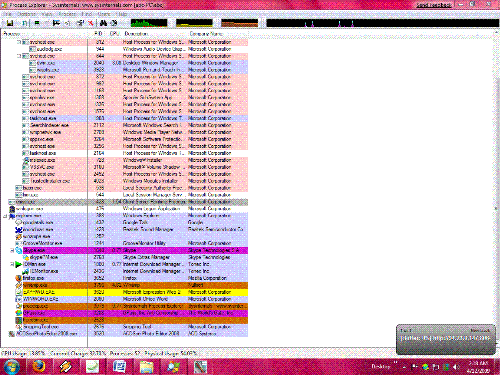The height and width of the screenshot is (375, 500).
Task: Open the Windows Explorer folder taskbar icon
Action: [x=146, y=367]
